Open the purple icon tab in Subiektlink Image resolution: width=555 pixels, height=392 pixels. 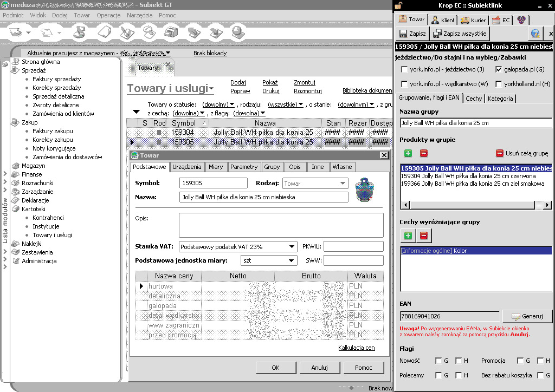[x=521, y=20]
